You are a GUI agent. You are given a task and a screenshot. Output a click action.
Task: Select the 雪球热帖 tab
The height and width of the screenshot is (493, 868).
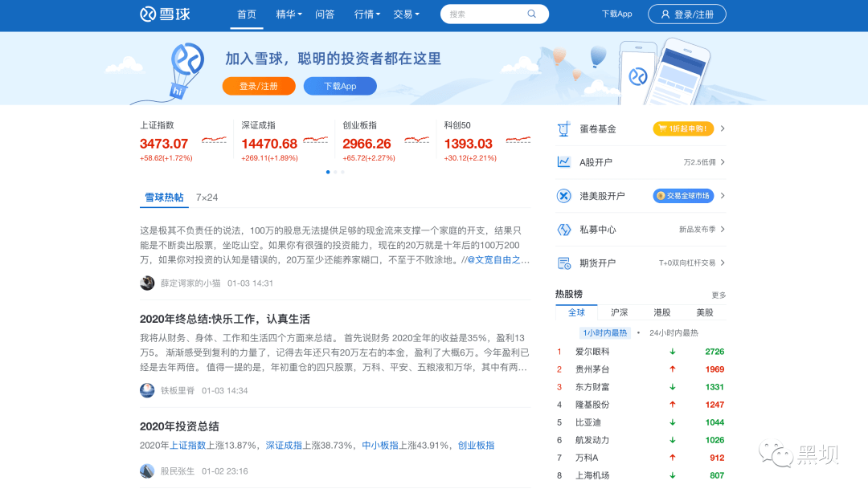[164, 198]
